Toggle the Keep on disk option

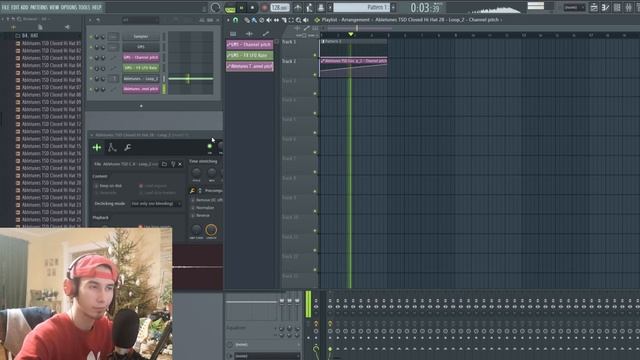pyautogui.click(x=109, y=186)
